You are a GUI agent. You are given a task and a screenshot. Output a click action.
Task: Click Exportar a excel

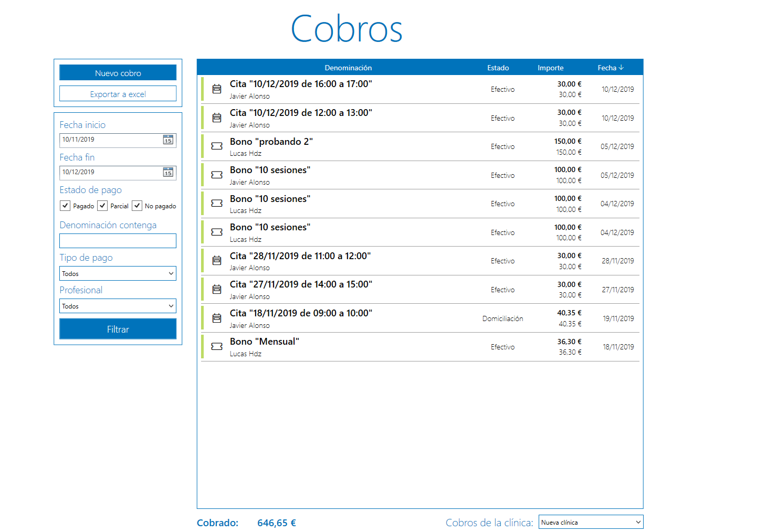[x=118, y=93]
